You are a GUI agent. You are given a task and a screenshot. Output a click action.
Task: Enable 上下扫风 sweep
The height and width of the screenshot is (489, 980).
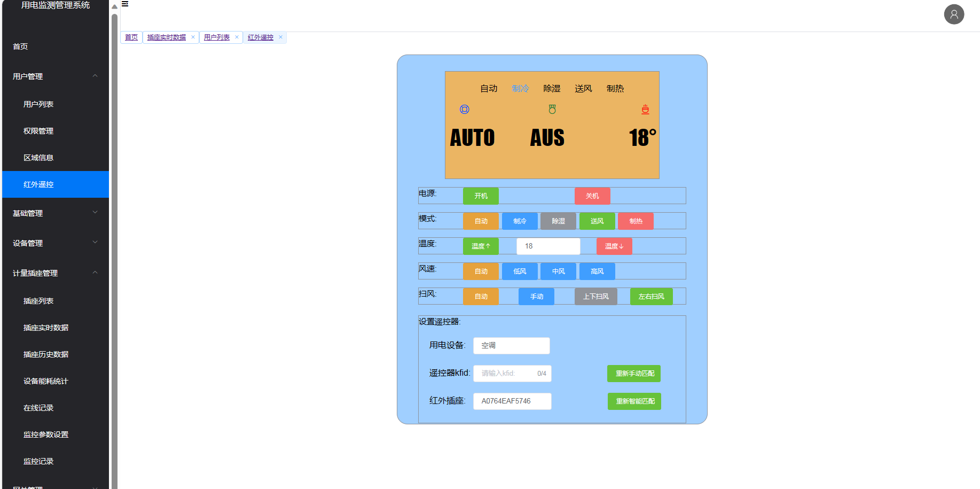point(596,297)
